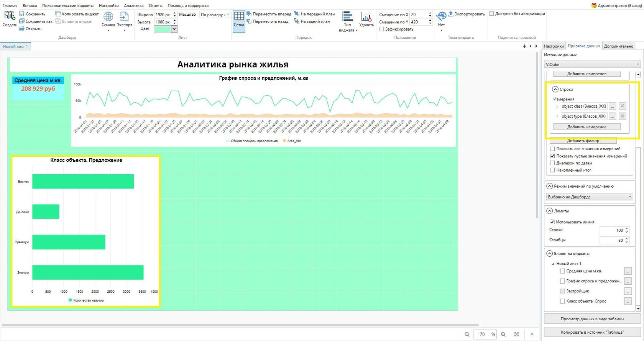The height and width of the screenshot is (341, 644).
Task: Click Просмотр данных в виде таблицы
Action: coord(592,319)
